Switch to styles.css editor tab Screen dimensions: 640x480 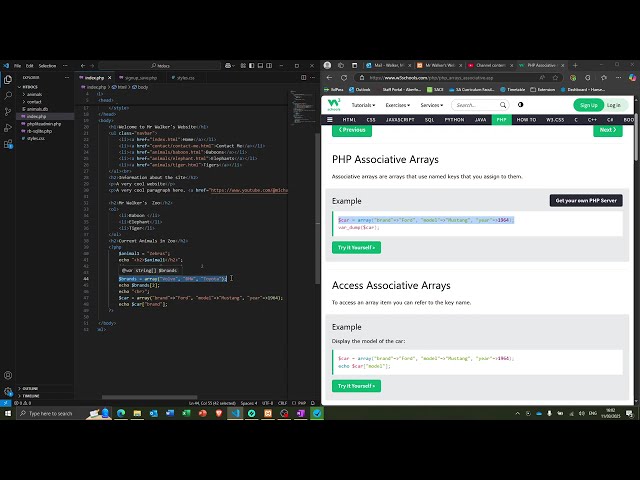tap(186, 78)
